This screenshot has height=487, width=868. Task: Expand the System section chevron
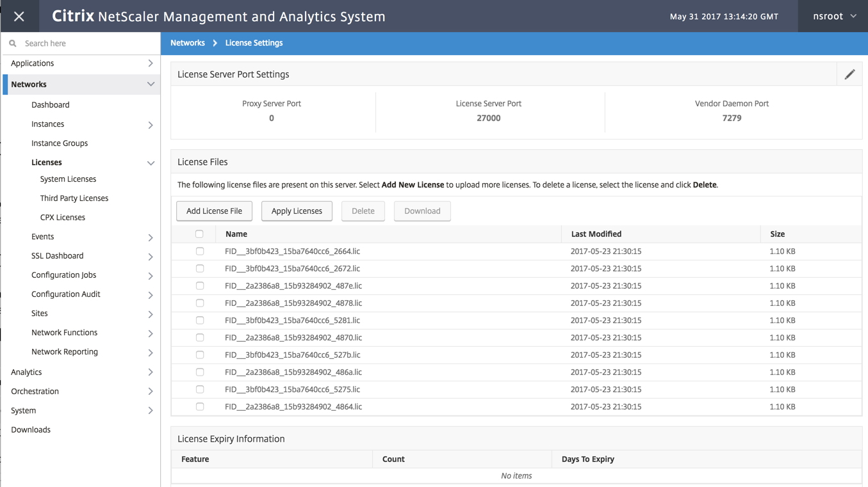151,410
